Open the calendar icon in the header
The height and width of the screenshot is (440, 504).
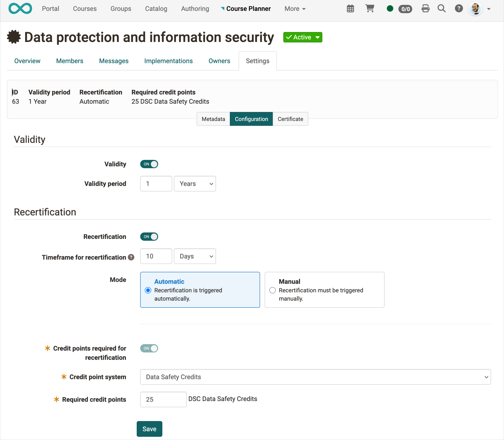350,9
